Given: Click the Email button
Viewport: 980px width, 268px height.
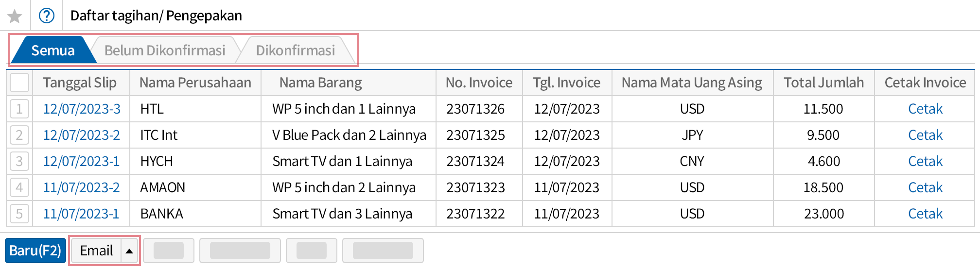Looking at the screenshot, I should (96, 251).
